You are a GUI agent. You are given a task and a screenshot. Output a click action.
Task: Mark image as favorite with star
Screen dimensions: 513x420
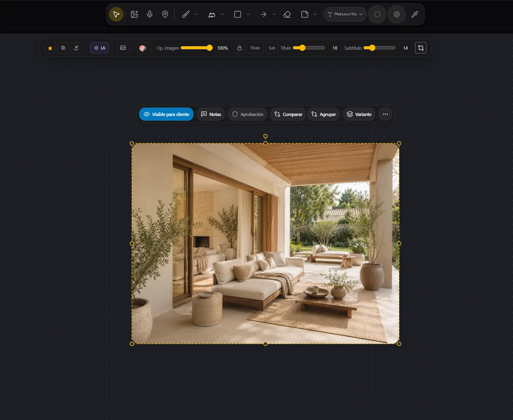pos(50,48)
